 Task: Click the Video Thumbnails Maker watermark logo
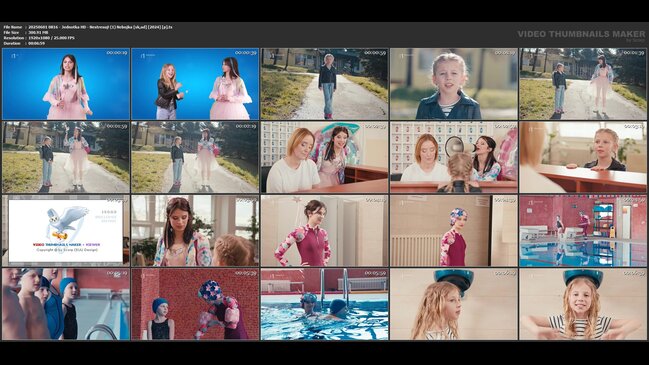click(581, 35)
